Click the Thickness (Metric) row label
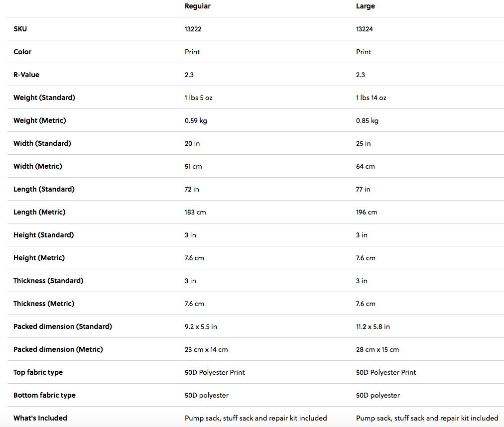The width and height of the screenshot is (504, 427). point(43,304)
